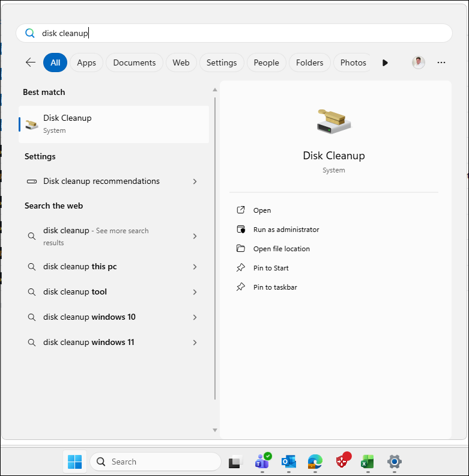
Task: Expand Disk cleanup recommendations chevron
Action: click(195, 182)
